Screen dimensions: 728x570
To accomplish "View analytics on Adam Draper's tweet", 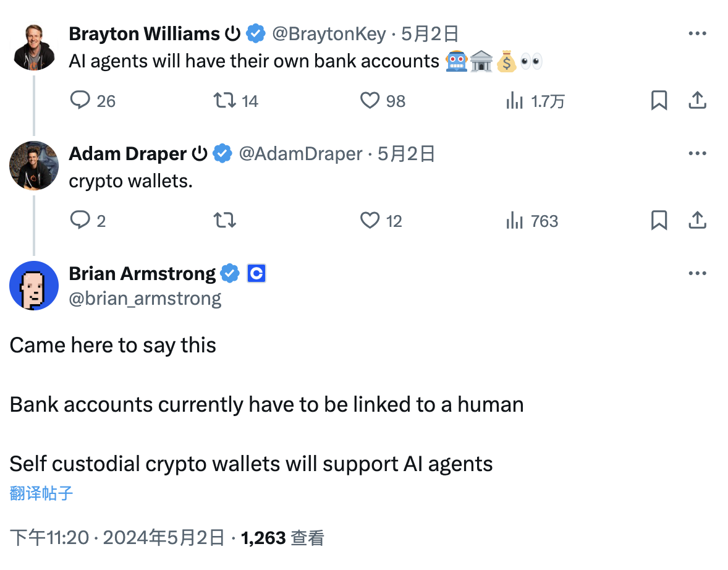I will point(515,221).
